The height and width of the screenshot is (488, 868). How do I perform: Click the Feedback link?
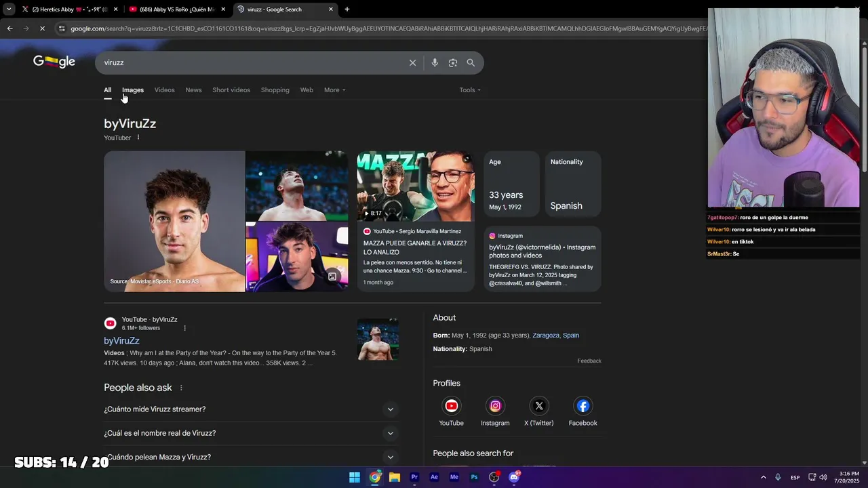[589, 361]
